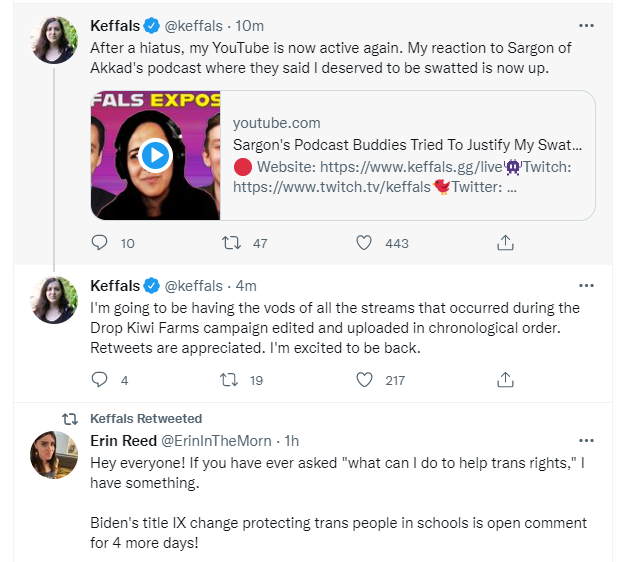Retweet the tweet with 19 retweets
633x562 pixels.
click(230, 380)
